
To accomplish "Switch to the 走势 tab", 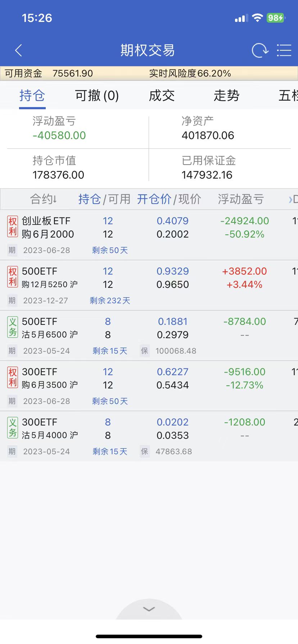I will pyautogui.click(x=226, y=96).
